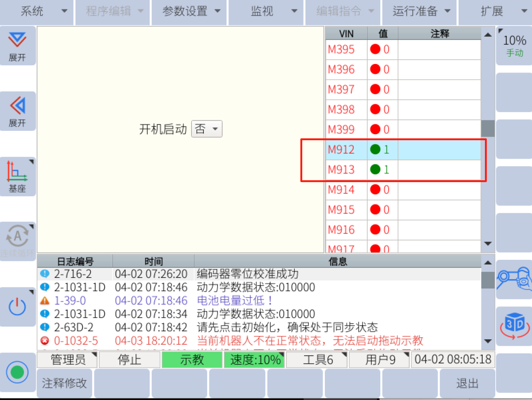Click the 速度:10% speed control
Image resolution: width=532 pixels, height=400 pixels.
pyautogui.click(x=255, y=360)
